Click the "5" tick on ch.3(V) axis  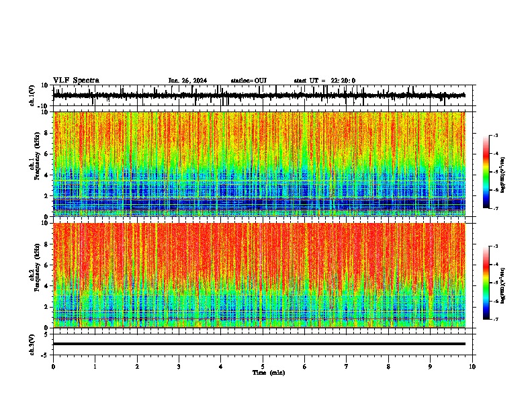pyautogui.click(x=47, y=334)
